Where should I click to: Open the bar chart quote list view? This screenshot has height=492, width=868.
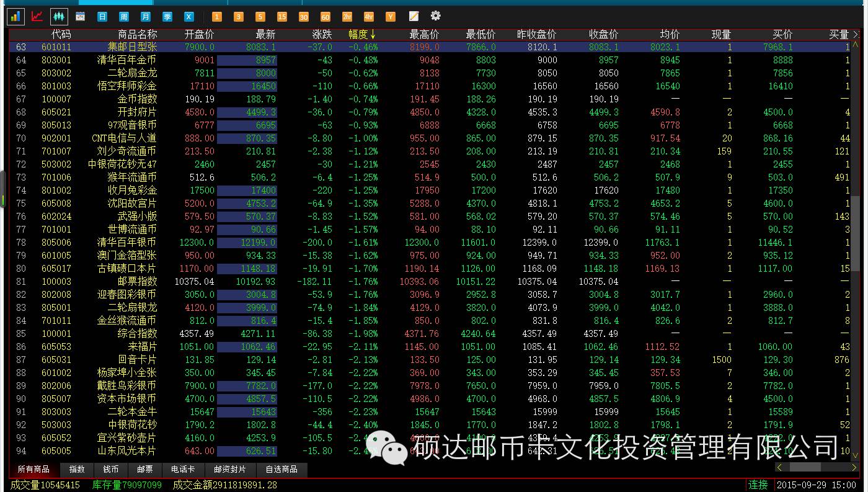(15, 16)
